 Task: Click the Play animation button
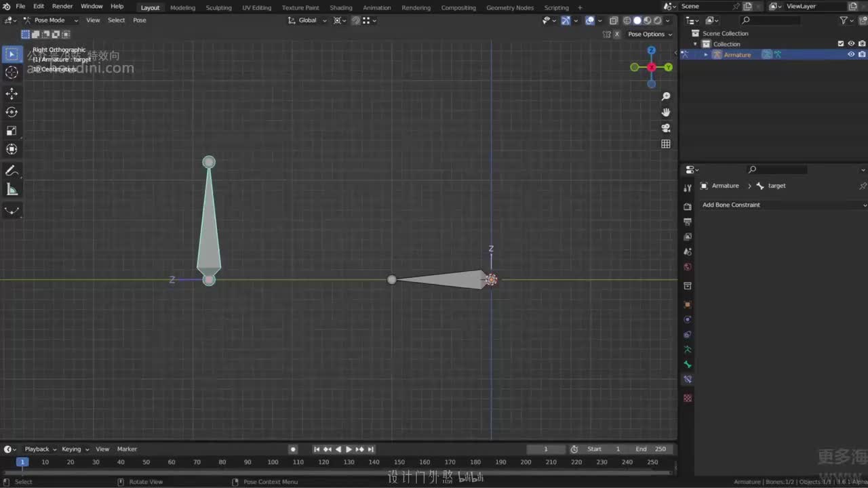click(349, 449)
